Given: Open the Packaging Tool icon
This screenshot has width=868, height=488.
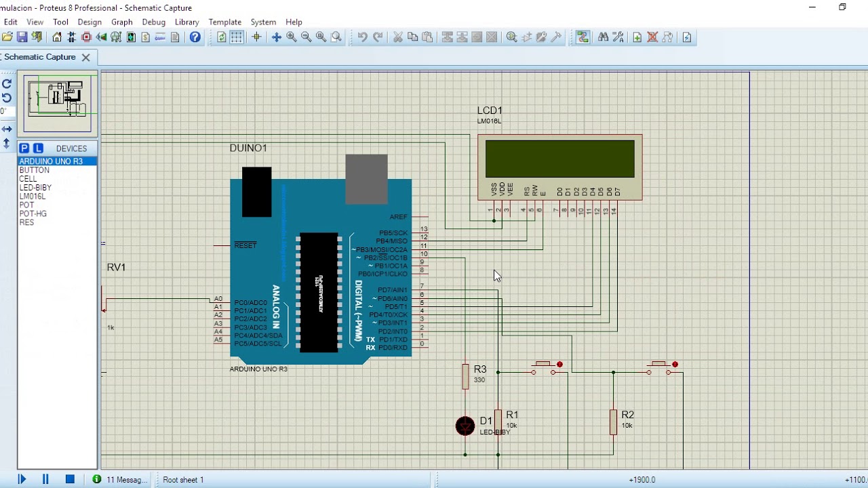Looking at the screenshot, I should pos(541,37).
